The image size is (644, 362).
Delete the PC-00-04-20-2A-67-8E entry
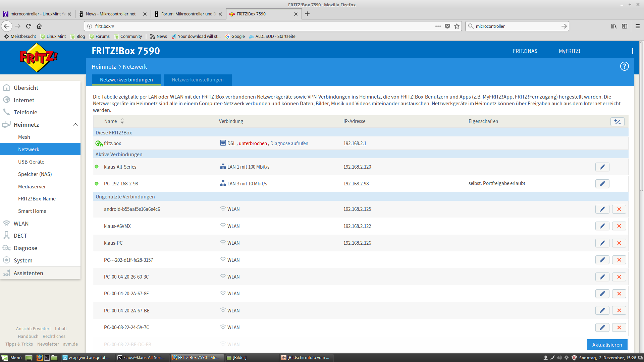(619, 294)
